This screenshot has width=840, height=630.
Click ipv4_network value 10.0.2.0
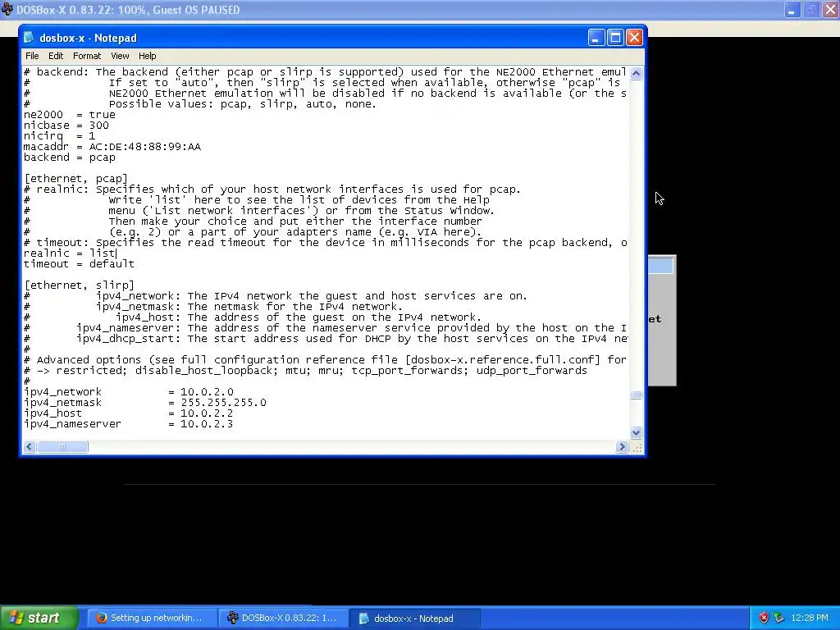click(x=207, y=392)
